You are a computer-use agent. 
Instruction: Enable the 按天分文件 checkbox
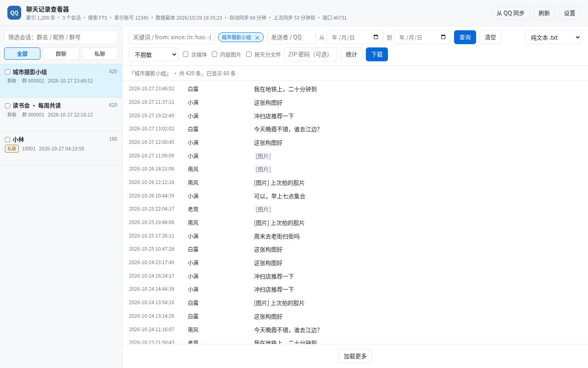[x=249, y=54]
